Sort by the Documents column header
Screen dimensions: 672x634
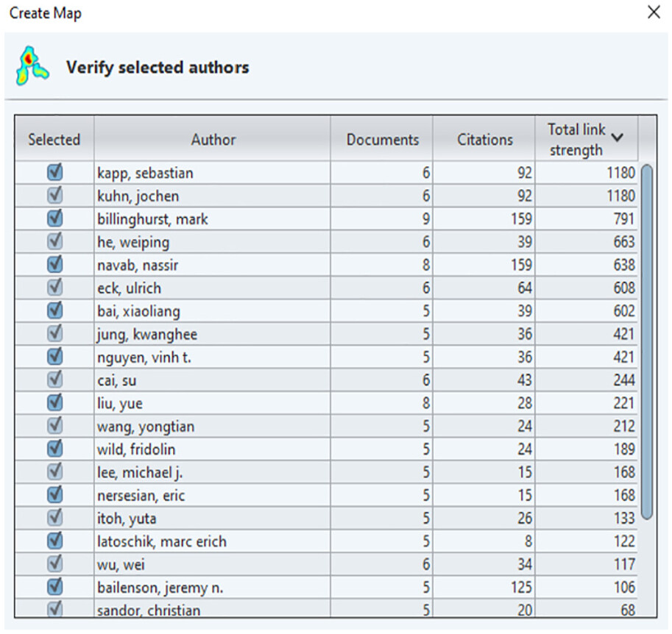coord(382,140)
